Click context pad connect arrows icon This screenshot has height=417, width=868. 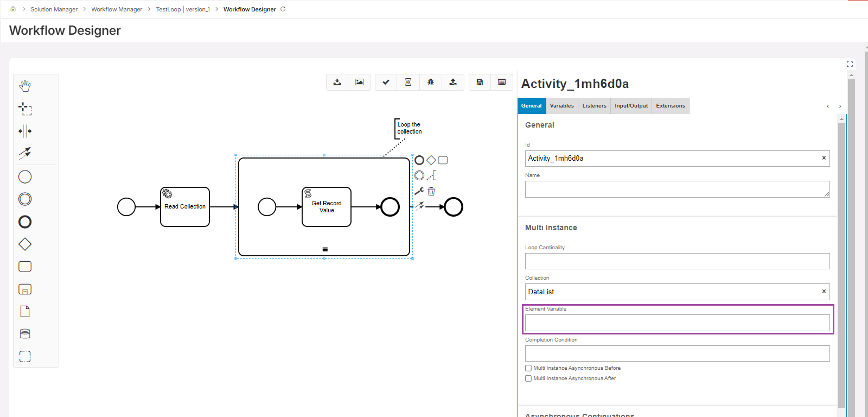pos(419,206)
